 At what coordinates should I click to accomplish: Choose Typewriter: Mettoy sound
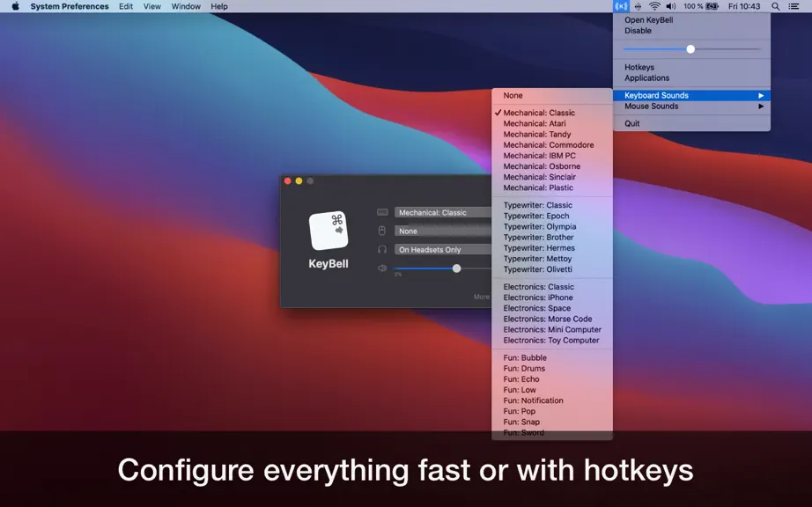coord(552,259)
